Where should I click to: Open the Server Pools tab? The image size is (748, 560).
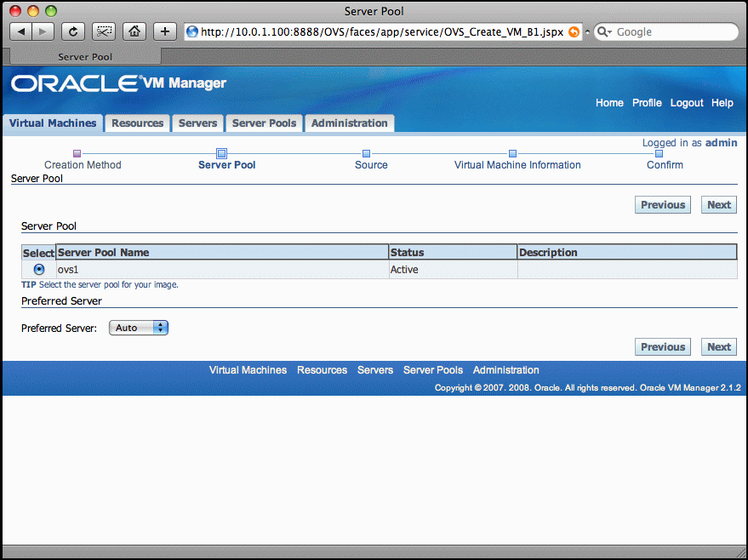[x=264, y=123]
